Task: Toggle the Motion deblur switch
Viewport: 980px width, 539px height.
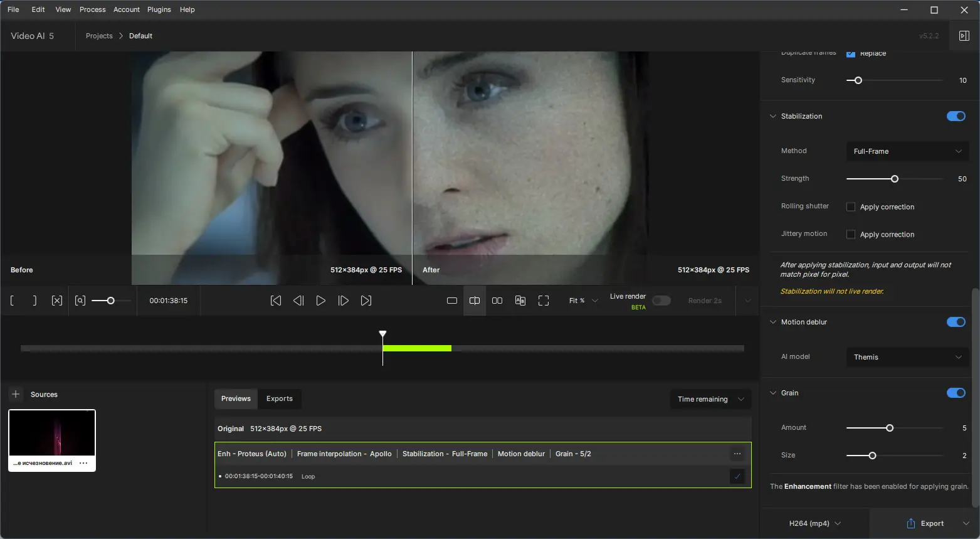Action: click(x=956, y=322)
